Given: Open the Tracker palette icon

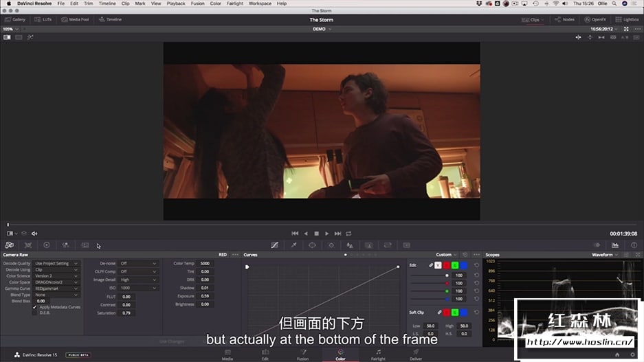Looking at the screenshot, I should click(331, 245).
